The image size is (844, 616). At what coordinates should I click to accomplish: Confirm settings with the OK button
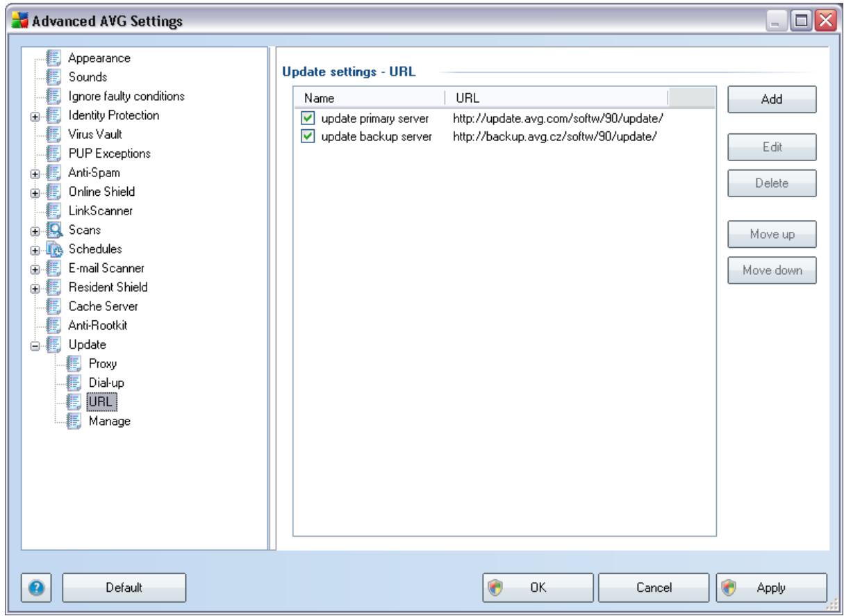(538, 588)
